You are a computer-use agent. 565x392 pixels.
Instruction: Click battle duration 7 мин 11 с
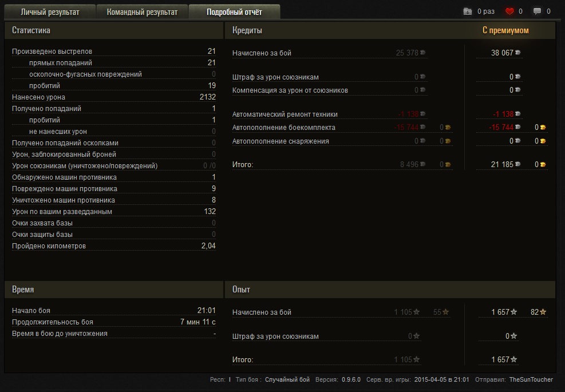(198, 322)
